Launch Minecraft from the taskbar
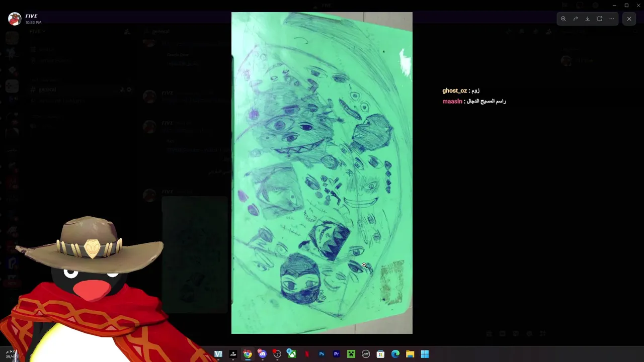 click(351, 354)
